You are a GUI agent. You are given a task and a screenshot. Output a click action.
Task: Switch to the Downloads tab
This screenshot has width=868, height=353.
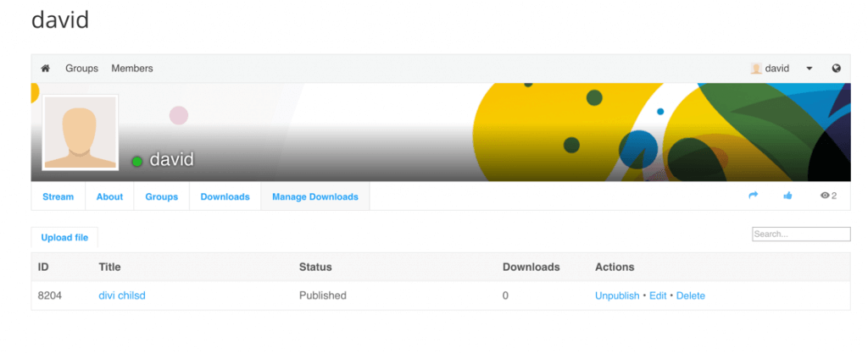click(x=225, y=196)
